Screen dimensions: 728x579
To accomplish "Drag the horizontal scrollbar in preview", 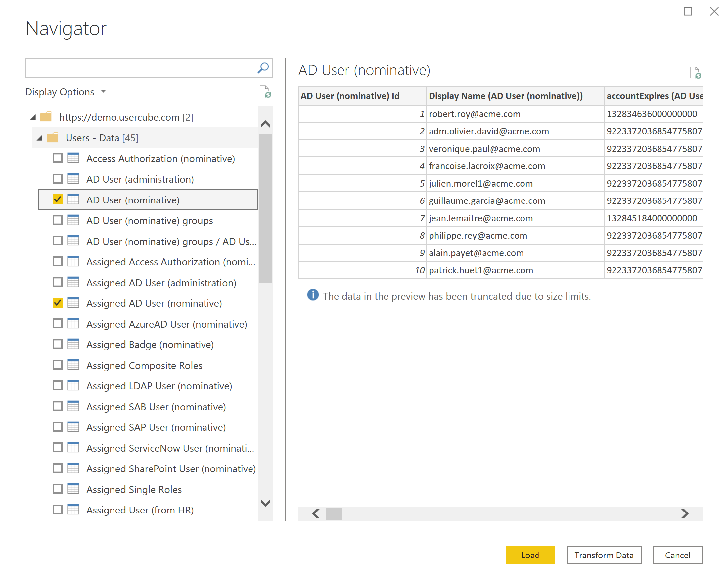I will (334, 512).
